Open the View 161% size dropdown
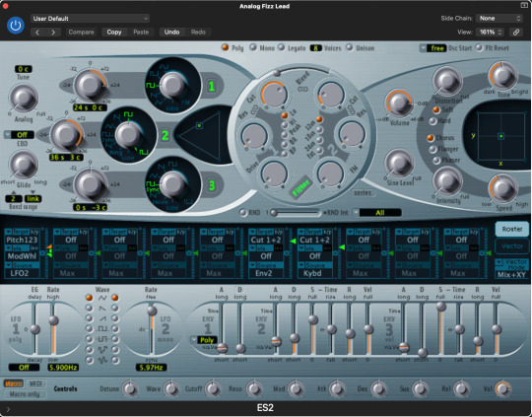 490,33
